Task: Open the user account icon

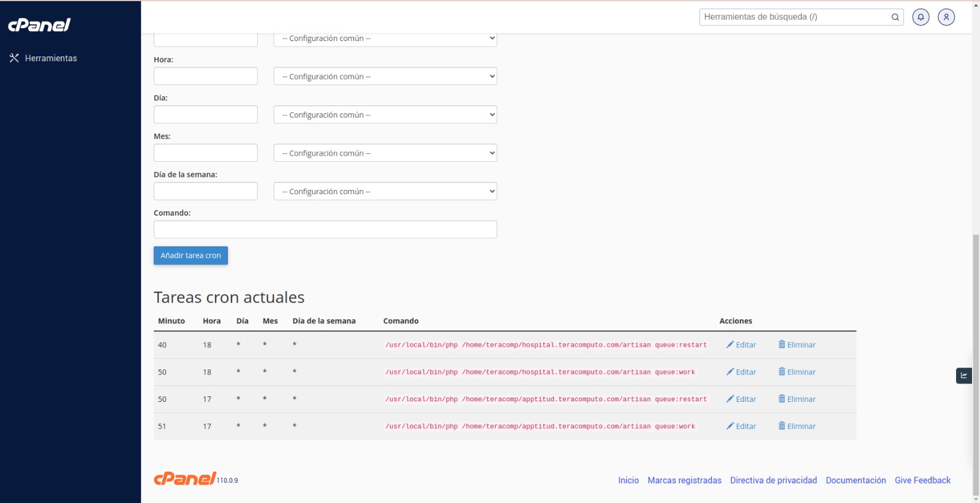Action: [946, 17]
